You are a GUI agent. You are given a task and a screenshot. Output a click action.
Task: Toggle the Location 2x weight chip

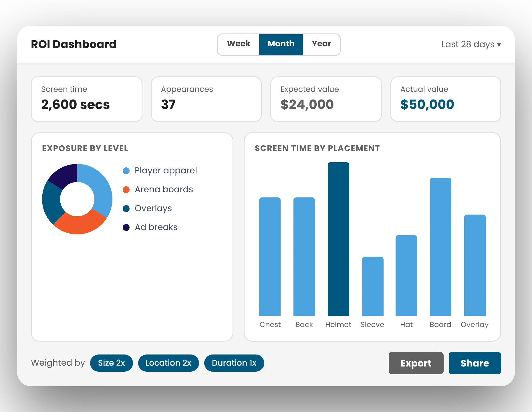point(168,363)
